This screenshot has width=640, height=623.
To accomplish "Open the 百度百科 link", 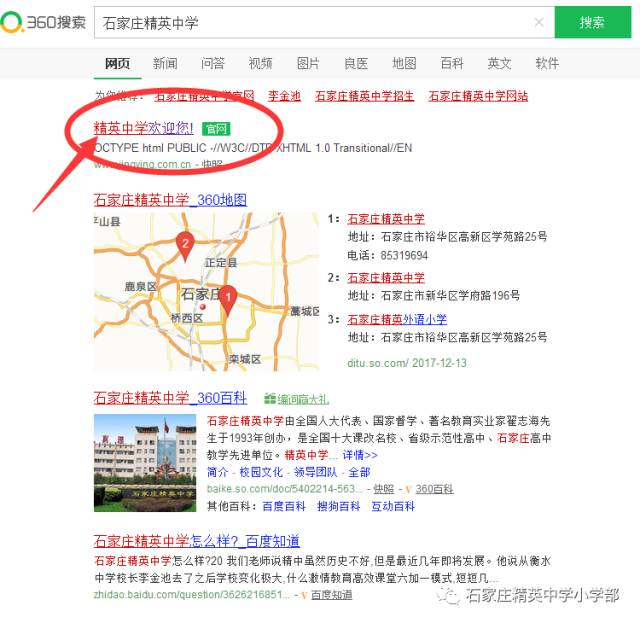I will [x=284, y=506].
